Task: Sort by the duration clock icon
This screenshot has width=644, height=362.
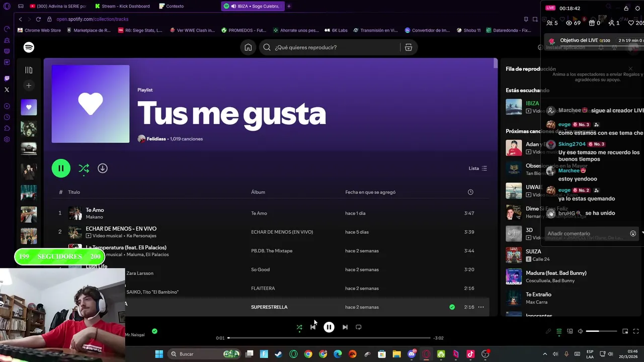Action: [470, 192]
